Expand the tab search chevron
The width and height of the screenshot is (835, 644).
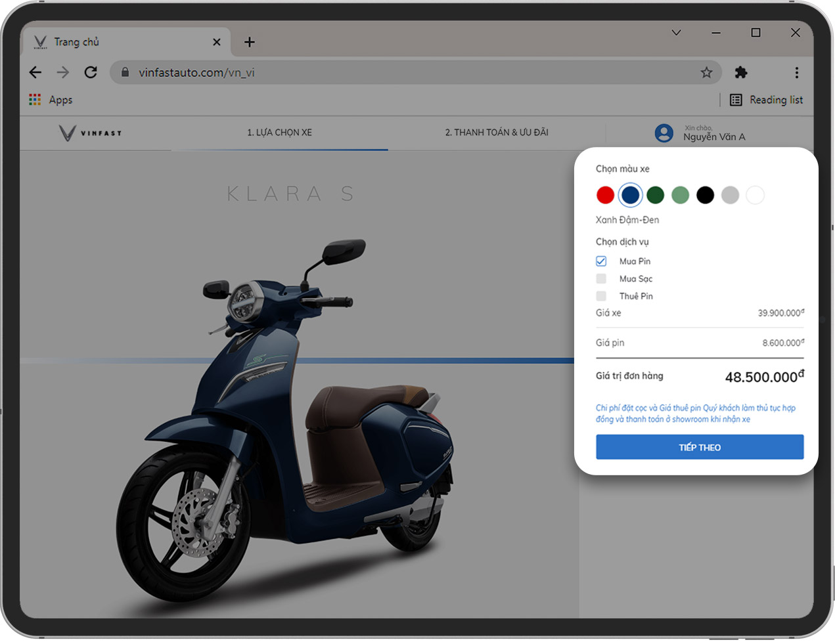point(676,32)
